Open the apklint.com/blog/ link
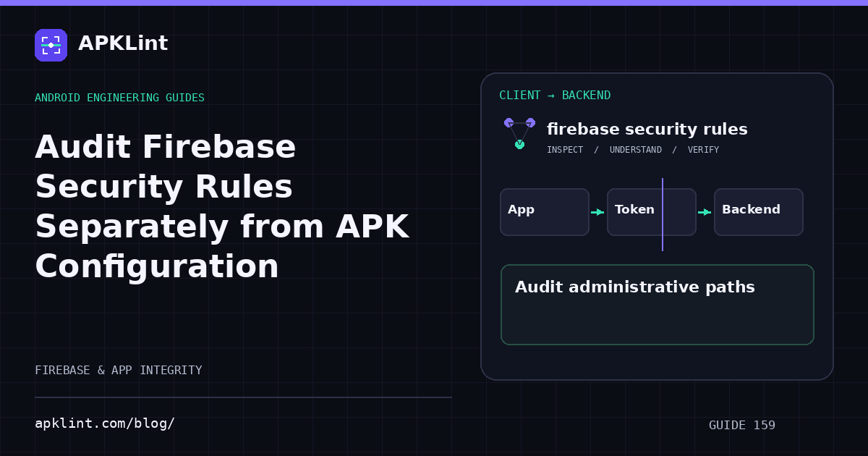Viewport: 868px width, 456px height. (x=105, y=423)
